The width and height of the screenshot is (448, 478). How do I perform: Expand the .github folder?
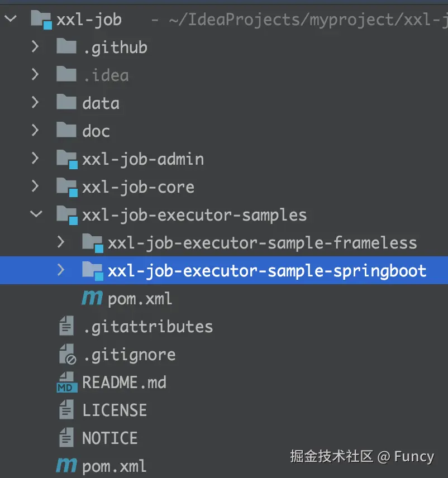pos(35,47)
